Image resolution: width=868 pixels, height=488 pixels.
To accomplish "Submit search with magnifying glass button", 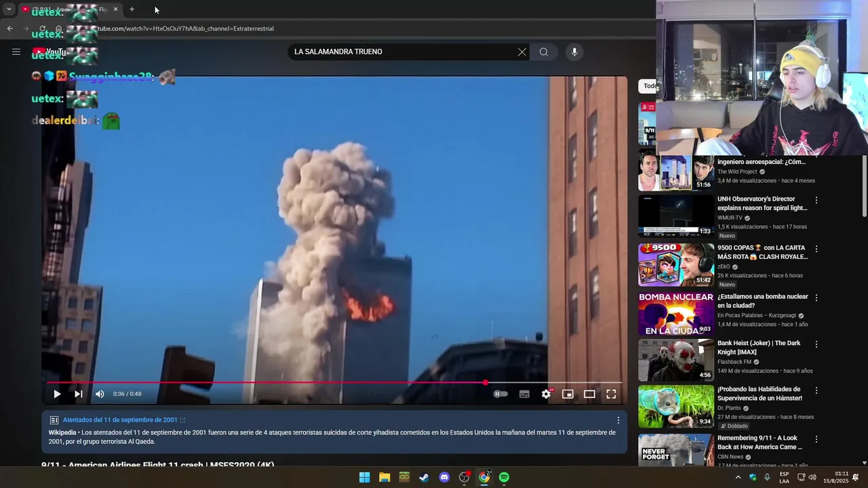I will pyautogui.click(x=544, y=52).
